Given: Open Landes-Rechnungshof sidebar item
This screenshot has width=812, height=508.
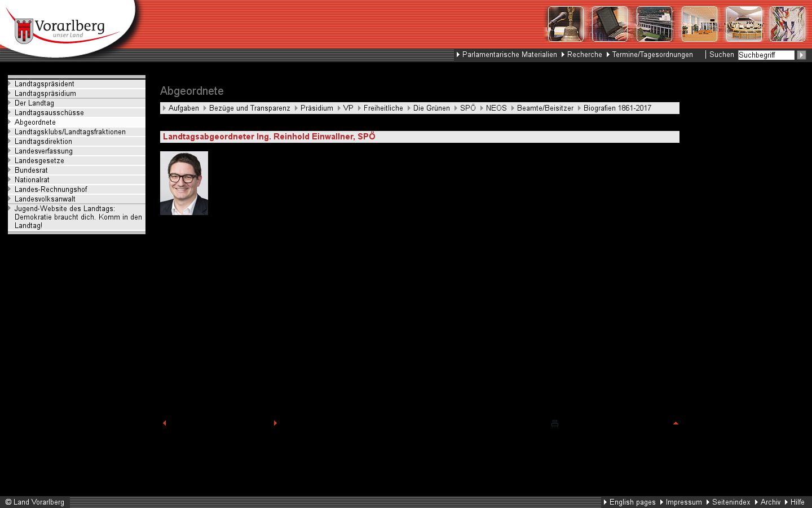Looking at the screenshot, I should pyautogui.click(x=77, y=190).
